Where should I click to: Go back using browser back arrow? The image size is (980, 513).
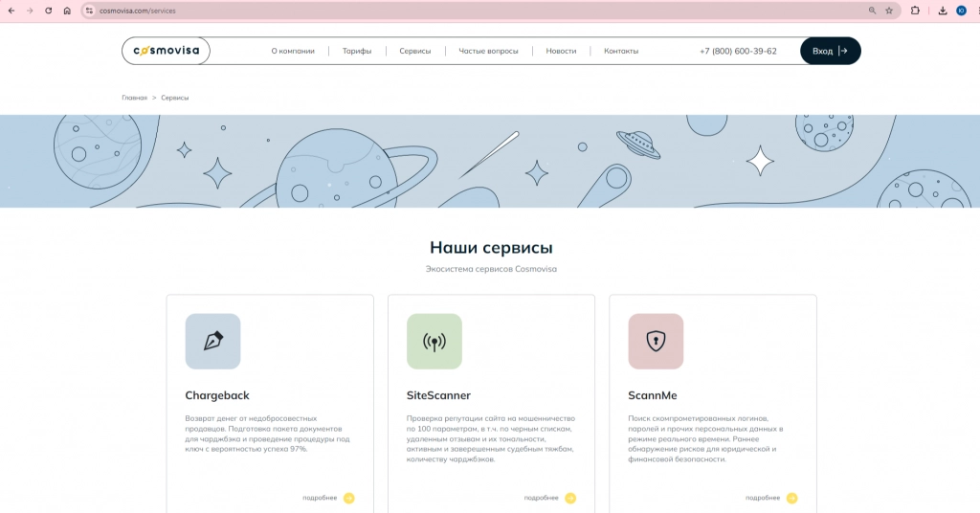(x=11, y=11)
